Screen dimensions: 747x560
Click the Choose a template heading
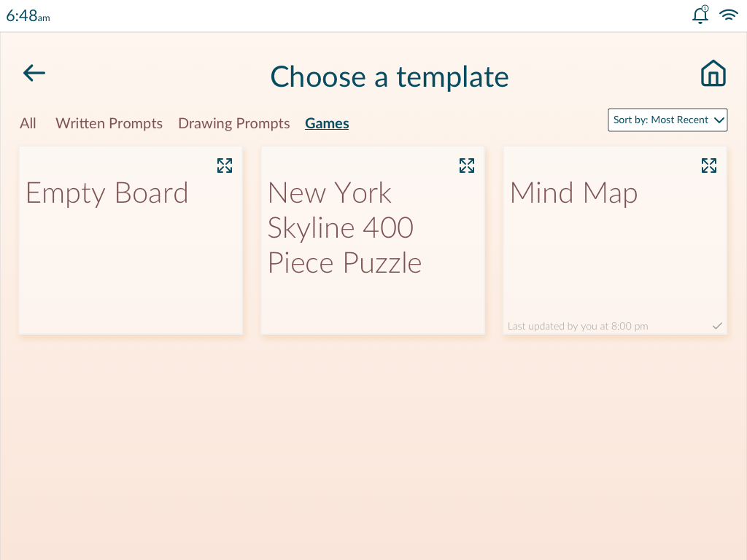click(x=390, y=77)
